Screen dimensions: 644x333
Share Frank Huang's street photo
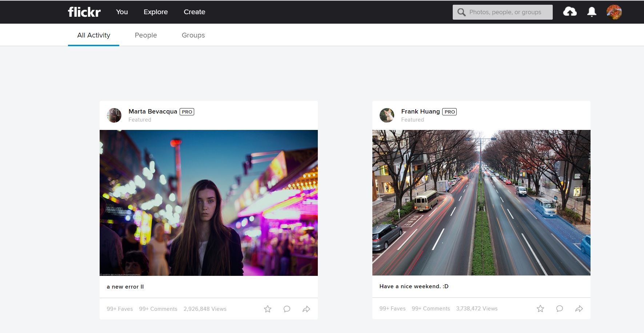point(579,309)
